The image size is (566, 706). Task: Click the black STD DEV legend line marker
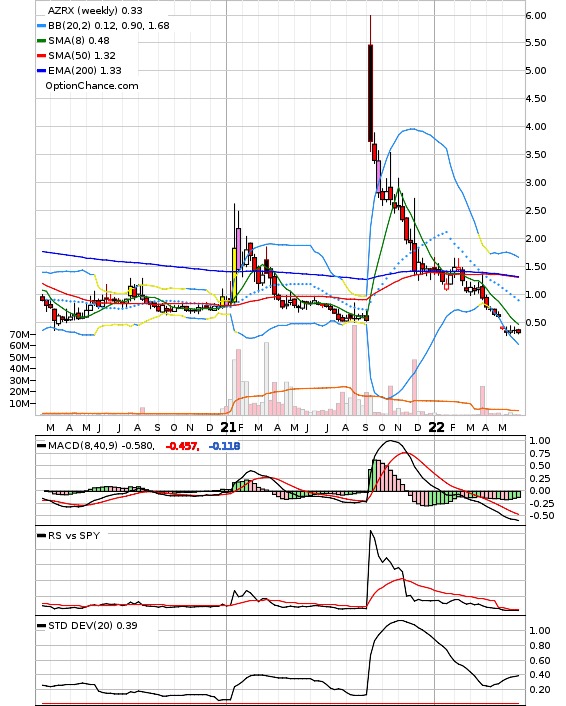(41, 625)
